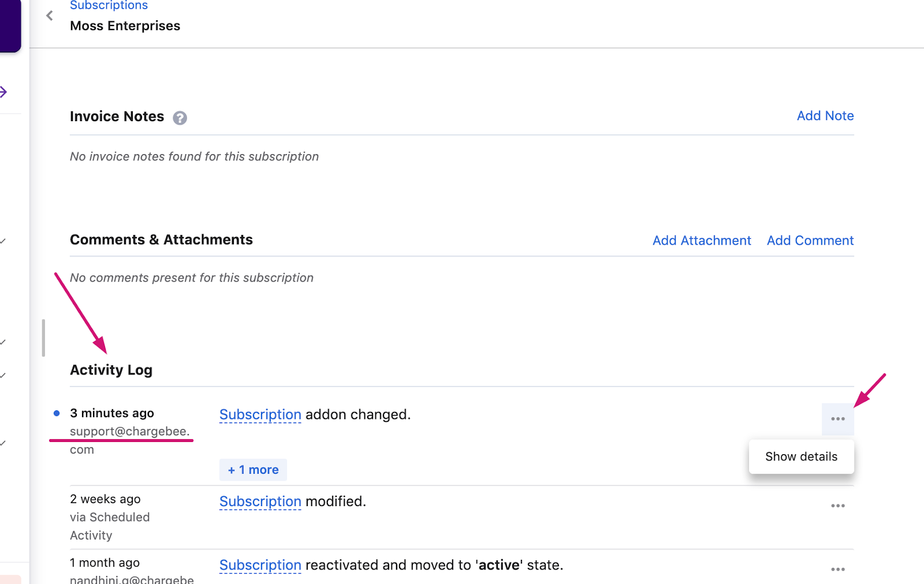
Task: Go to Subscriptions breadcrumb link
Action: (x=109, y=6)
